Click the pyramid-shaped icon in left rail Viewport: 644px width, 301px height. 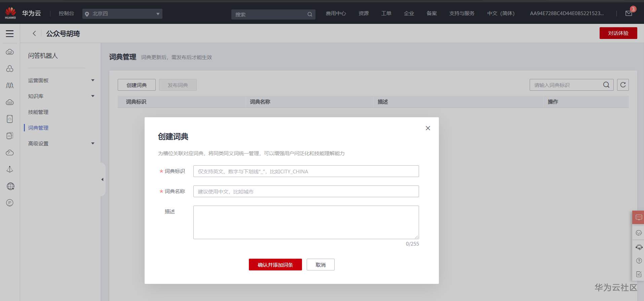click(x=10, y=169)
